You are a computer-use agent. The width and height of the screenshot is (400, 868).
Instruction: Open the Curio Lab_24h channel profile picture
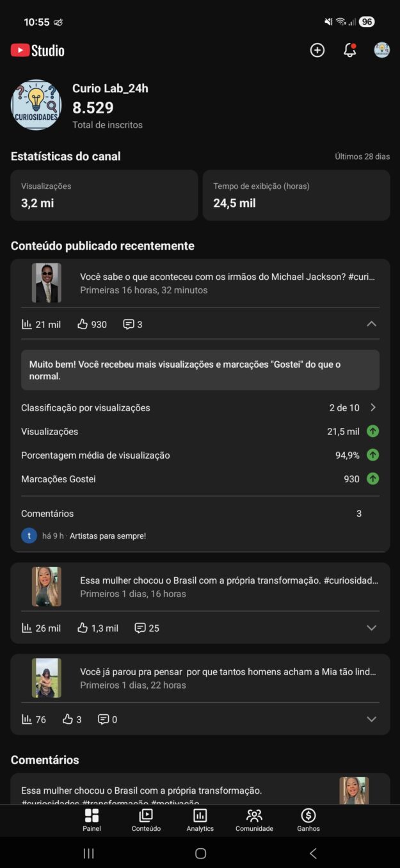36,105
